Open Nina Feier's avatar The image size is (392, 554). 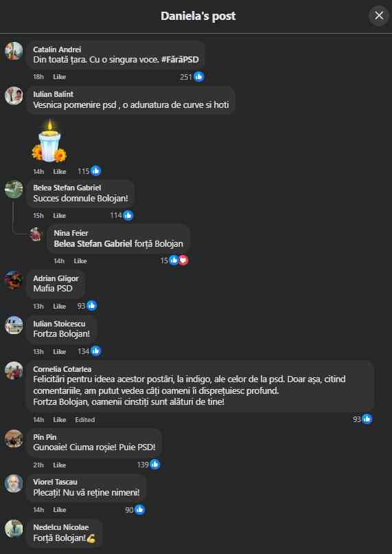[36, 234]
